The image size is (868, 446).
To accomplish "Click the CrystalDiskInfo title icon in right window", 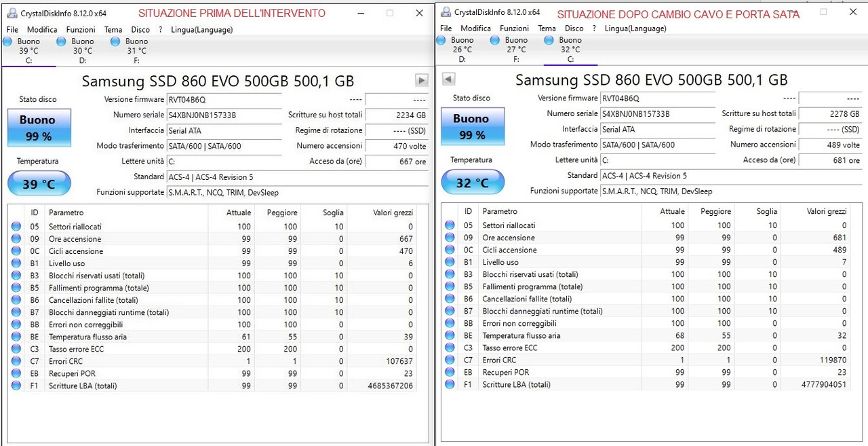I will tap(445, 12).
